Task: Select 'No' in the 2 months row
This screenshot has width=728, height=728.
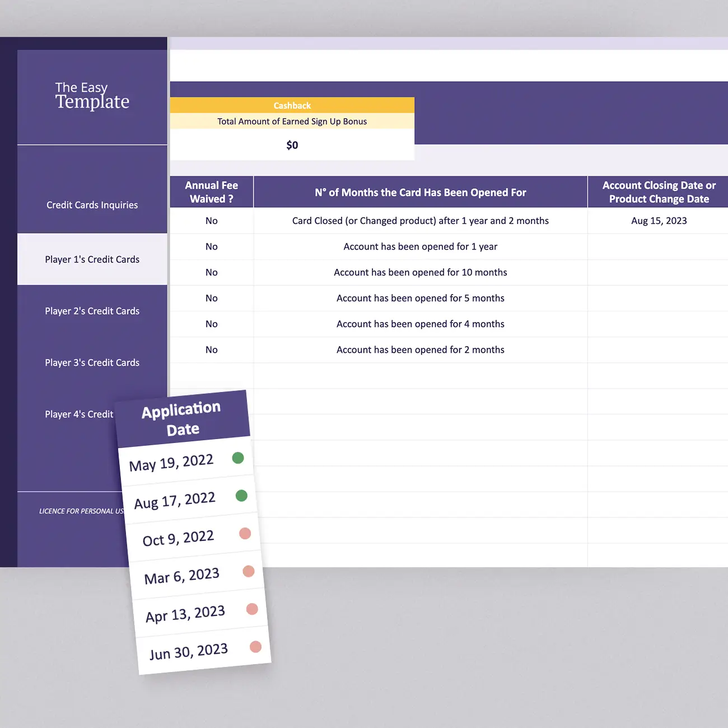Action: click(212, 349)
